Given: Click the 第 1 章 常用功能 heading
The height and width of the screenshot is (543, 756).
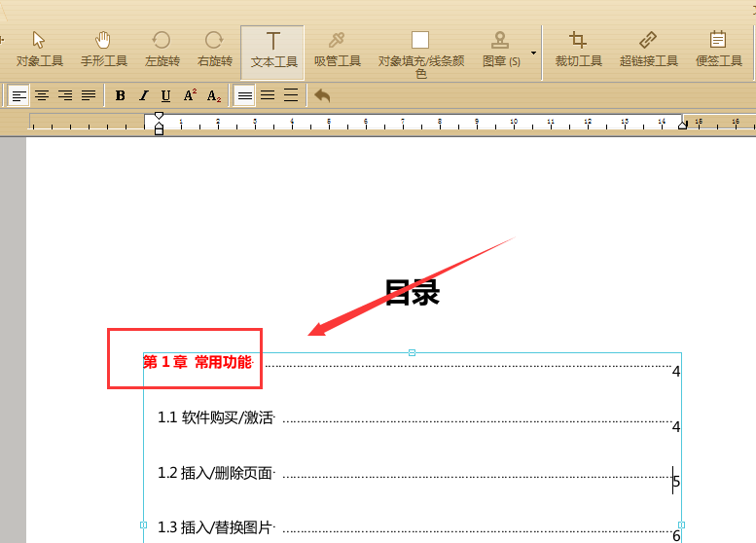Looking at the screenshot, I should point(198,362).
